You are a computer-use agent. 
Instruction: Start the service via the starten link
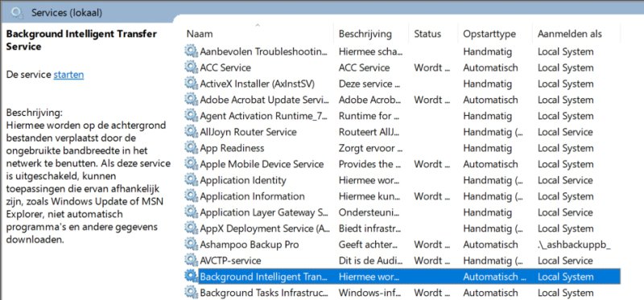pyautogui.click(x=68, y=75)
